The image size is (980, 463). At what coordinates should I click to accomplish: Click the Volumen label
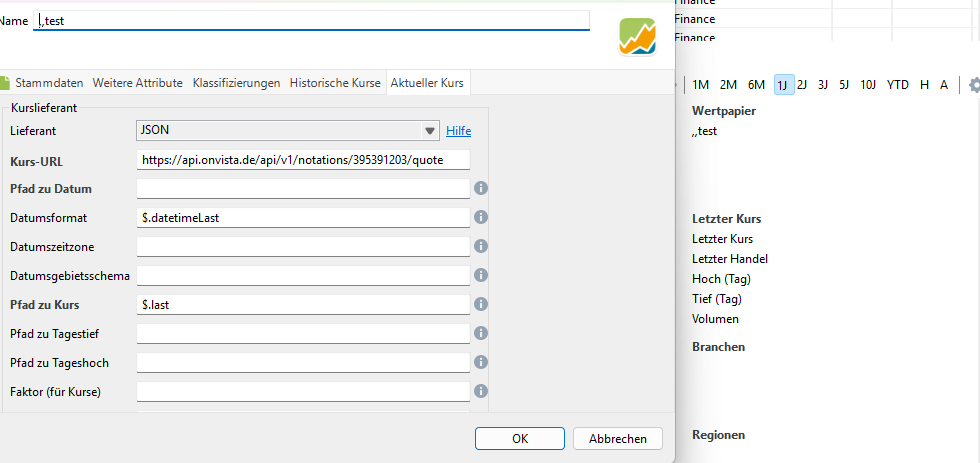coord(715,319)
